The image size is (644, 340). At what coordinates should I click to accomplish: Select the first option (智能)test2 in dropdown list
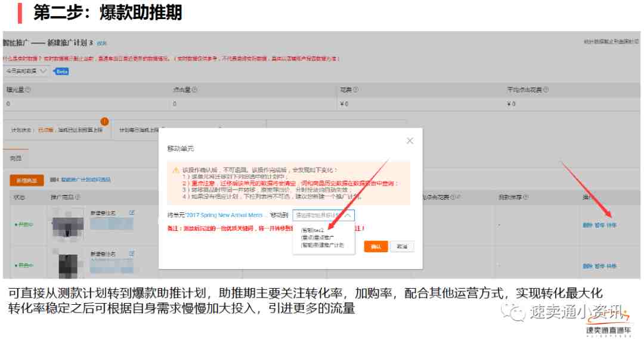pos(312,230)
